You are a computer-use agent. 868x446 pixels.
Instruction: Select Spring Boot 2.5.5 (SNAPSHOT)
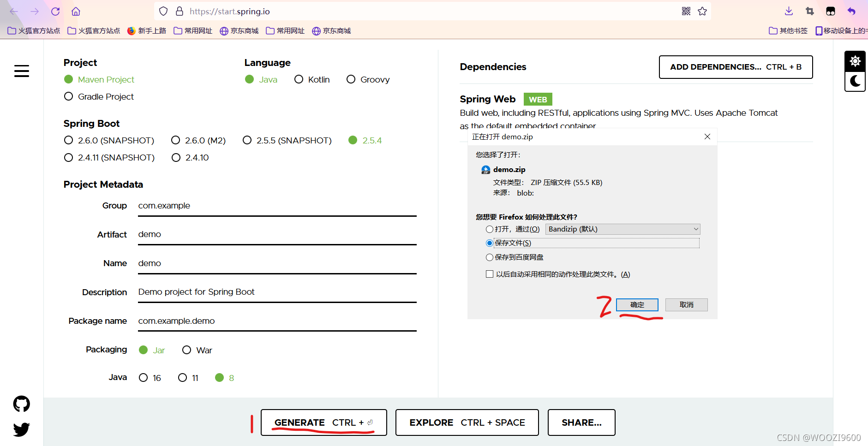(x=287, y=140)
